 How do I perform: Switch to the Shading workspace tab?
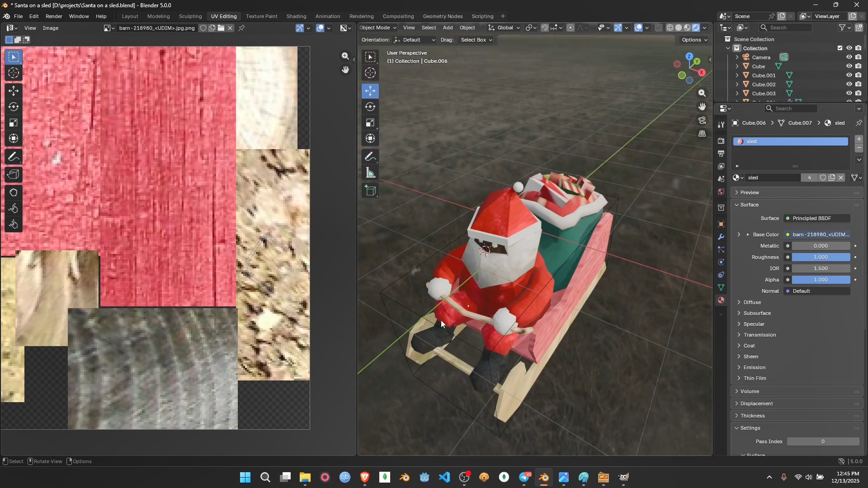click(296, 16)
